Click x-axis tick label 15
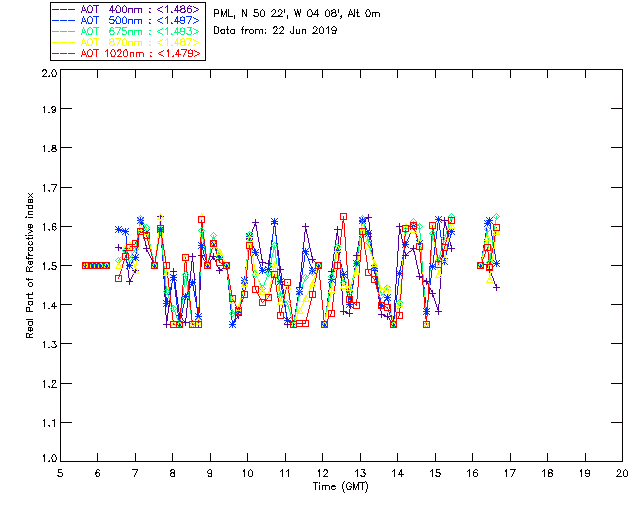 (435, 473)
